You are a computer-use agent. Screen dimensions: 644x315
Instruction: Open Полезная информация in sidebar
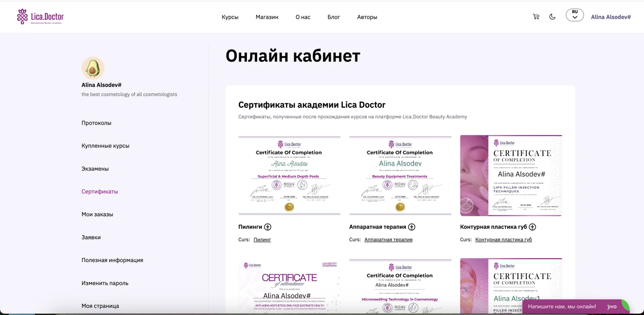pos(112,260)
